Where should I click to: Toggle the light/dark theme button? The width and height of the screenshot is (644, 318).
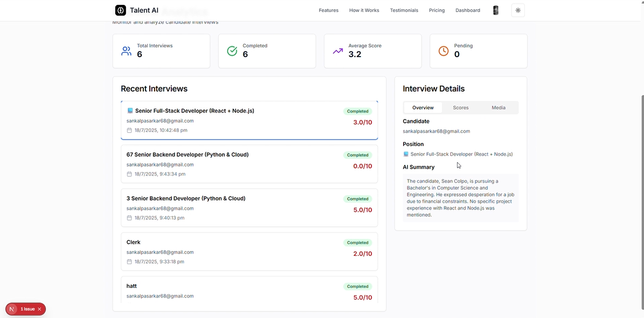click(518, 10)
